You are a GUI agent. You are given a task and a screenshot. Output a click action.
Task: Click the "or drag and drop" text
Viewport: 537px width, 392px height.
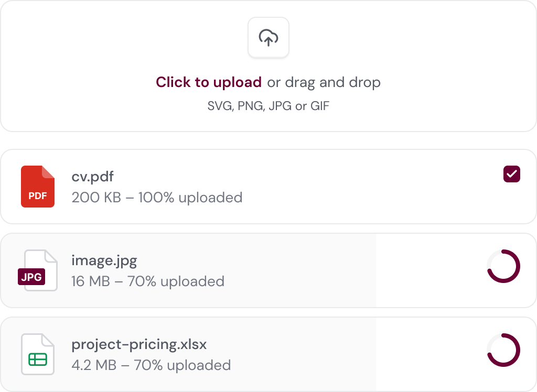(324, 82)
